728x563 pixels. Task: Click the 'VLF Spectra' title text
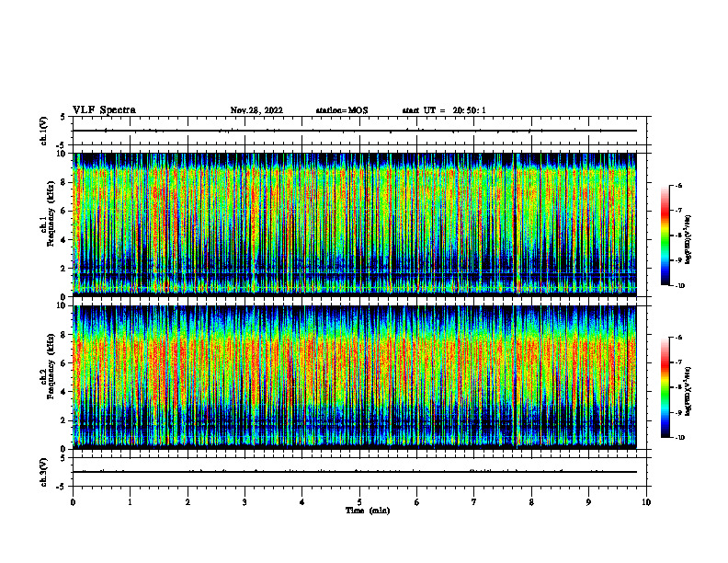(104, 110)
